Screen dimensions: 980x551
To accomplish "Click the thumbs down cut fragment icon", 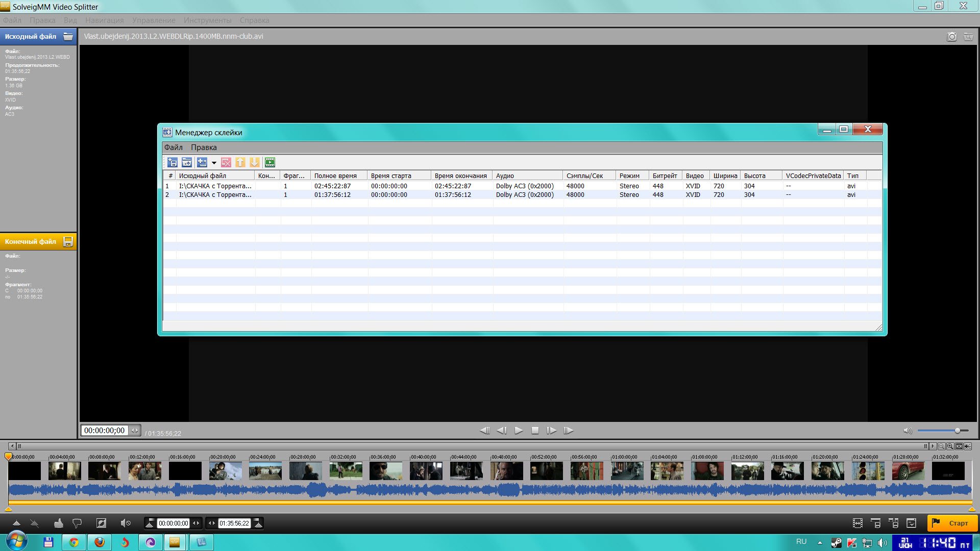I will point(77,523).
